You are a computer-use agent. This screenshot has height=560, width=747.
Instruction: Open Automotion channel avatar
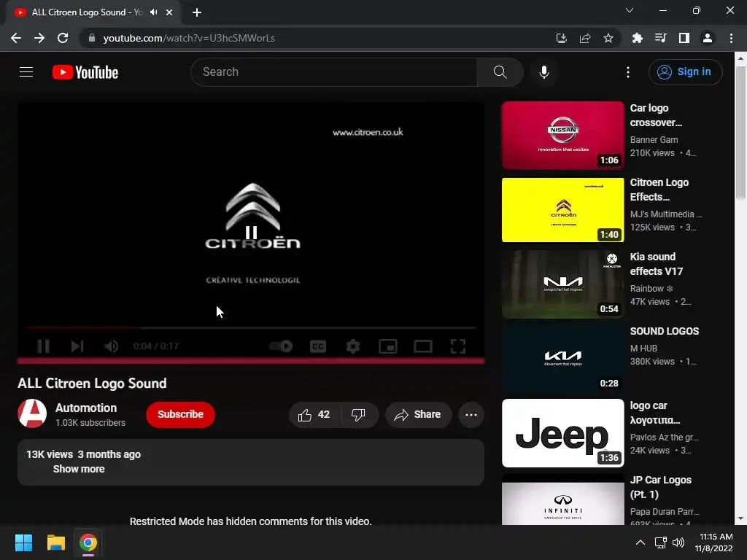(x=32, y=413)
